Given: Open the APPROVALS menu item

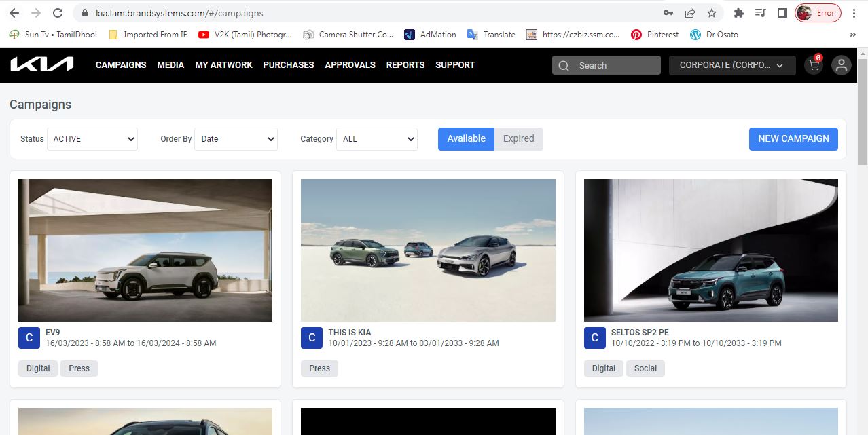Looking at the screenshot, I should click(x=350, y=65).
